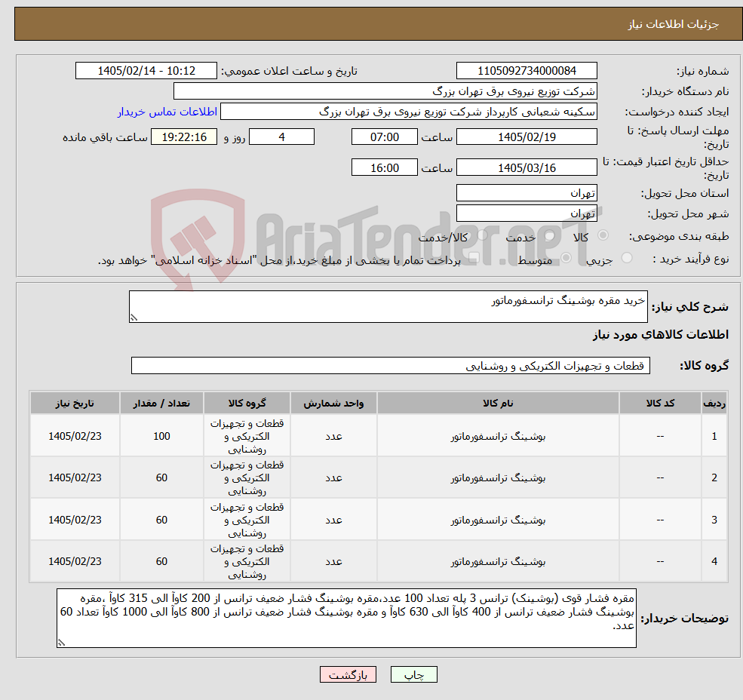
Task: Click the announcement date field 1405/02/14 - 10:12
Action: coord(146,71)
